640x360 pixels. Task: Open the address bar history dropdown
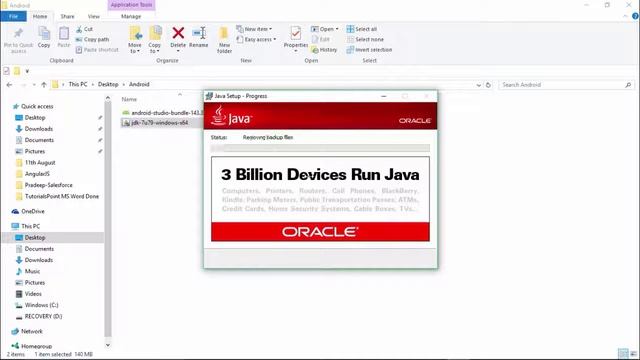(x=478, y=85)
